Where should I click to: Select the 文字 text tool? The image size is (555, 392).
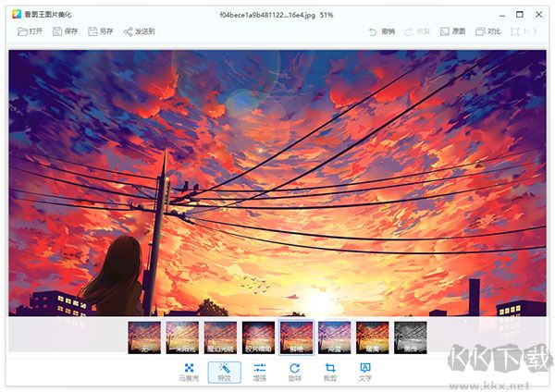tap(365, 373)
